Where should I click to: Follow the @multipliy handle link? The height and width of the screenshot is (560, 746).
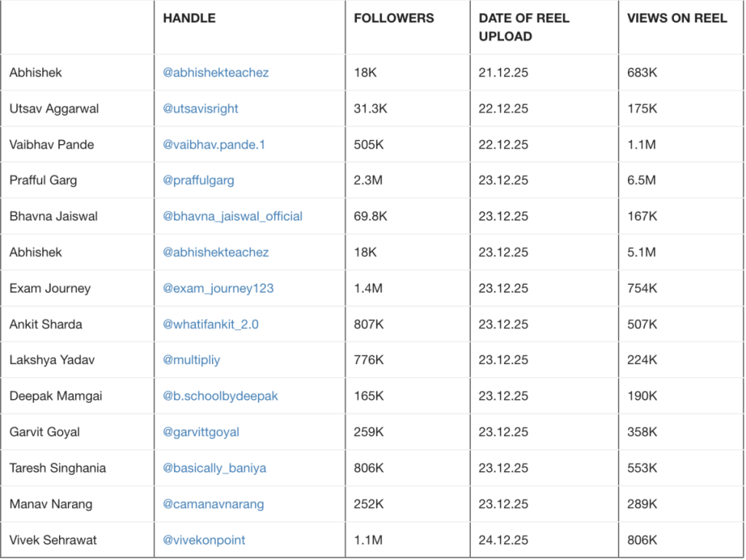pos(191,360)
